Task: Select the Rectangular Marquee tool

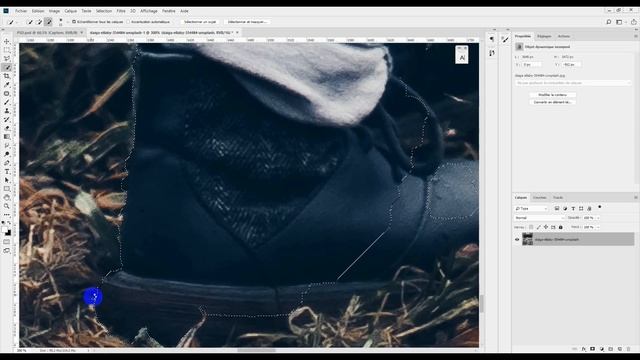Action: click(7, 50)
